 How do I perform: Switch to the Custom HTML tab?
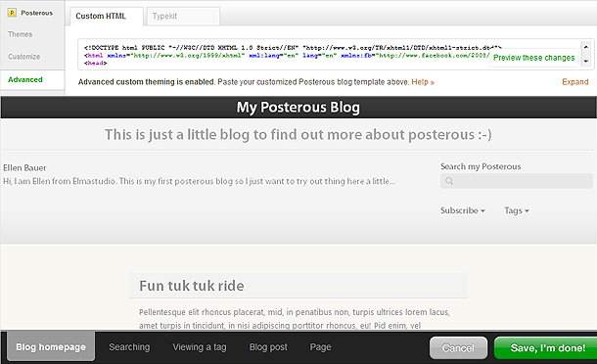point(107,17)
